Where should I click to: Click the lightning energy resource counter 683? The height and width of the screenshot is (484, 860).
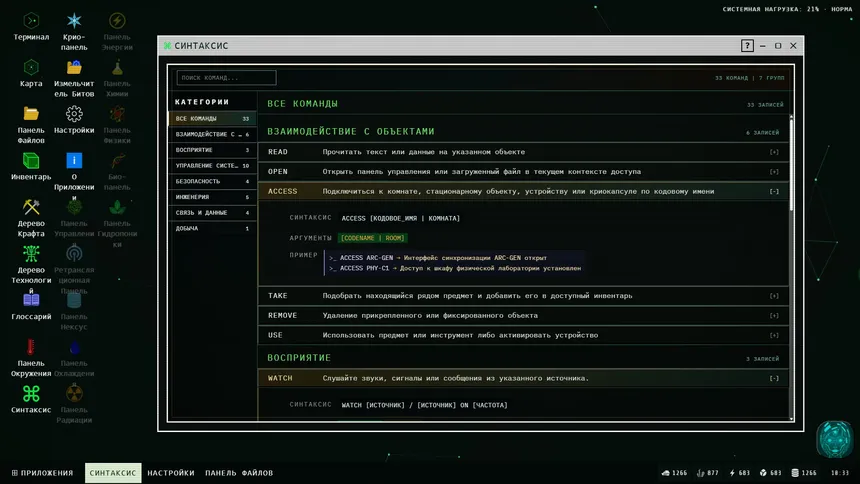point(739,473)
